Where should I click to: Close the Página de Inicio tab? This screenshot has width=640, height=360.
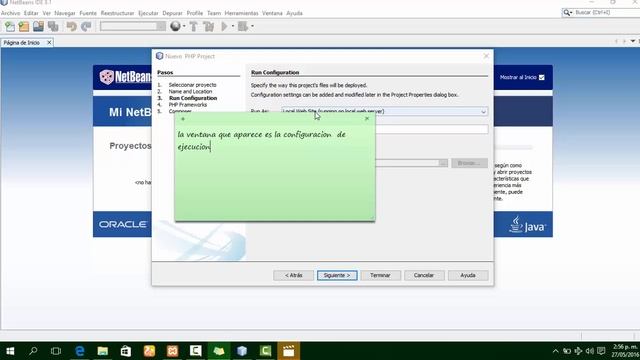[x=49, y=42]
